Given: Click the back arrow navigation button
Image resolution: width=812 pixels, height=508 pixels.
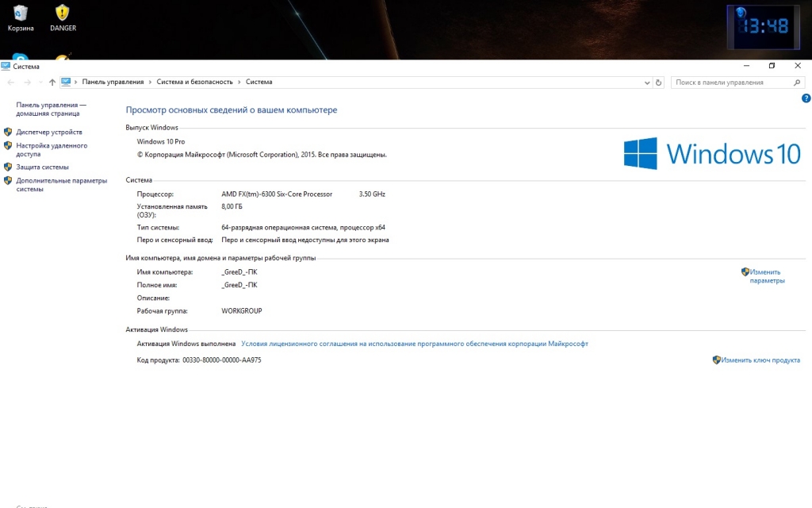Looking at the screenshot, I should [x=11, y=82].
